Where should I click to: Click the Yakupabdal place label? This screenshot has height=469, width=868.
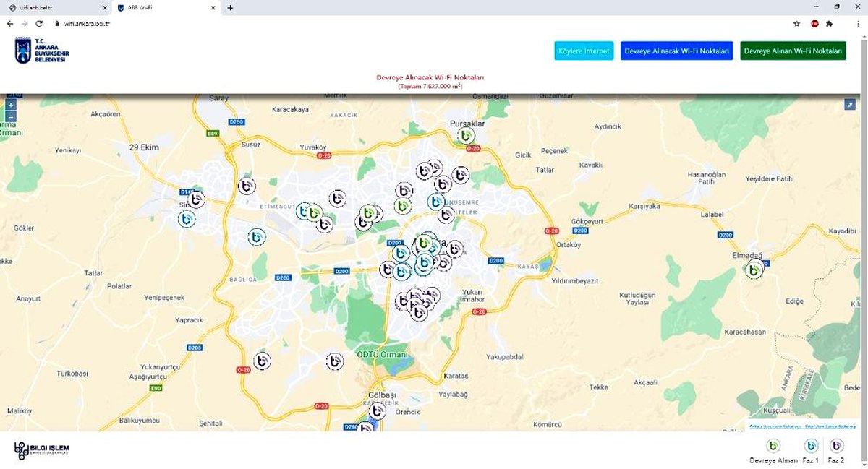pyautogui.click(x=505, y=356)
